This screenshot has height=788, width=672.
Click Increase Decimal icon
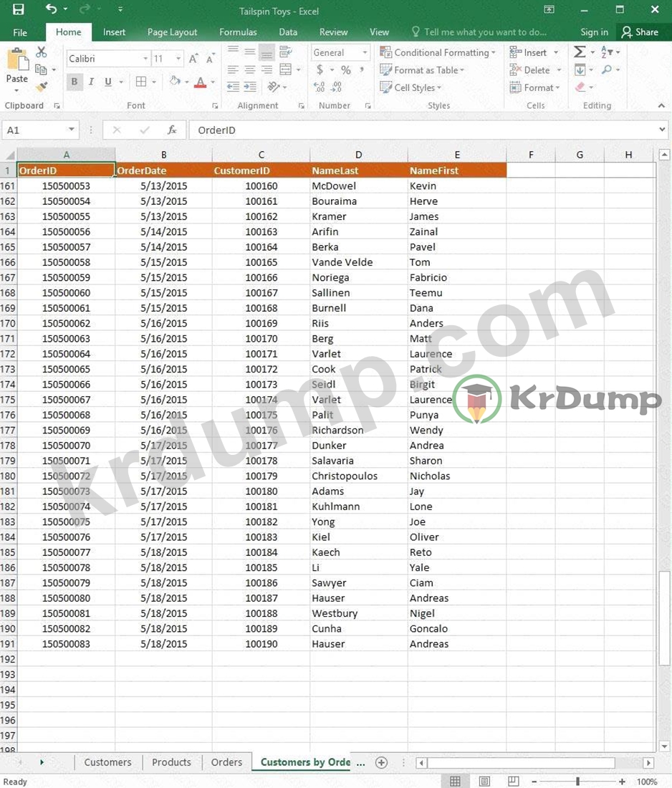pos(319,87)
